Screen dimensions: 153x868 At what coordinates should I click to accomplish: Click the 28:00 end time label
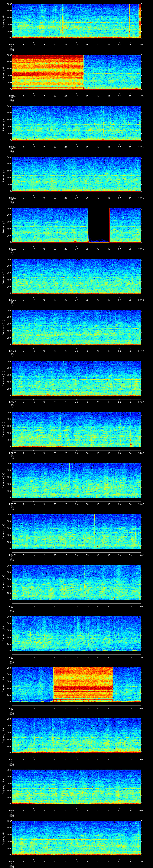tap(141, 708)
